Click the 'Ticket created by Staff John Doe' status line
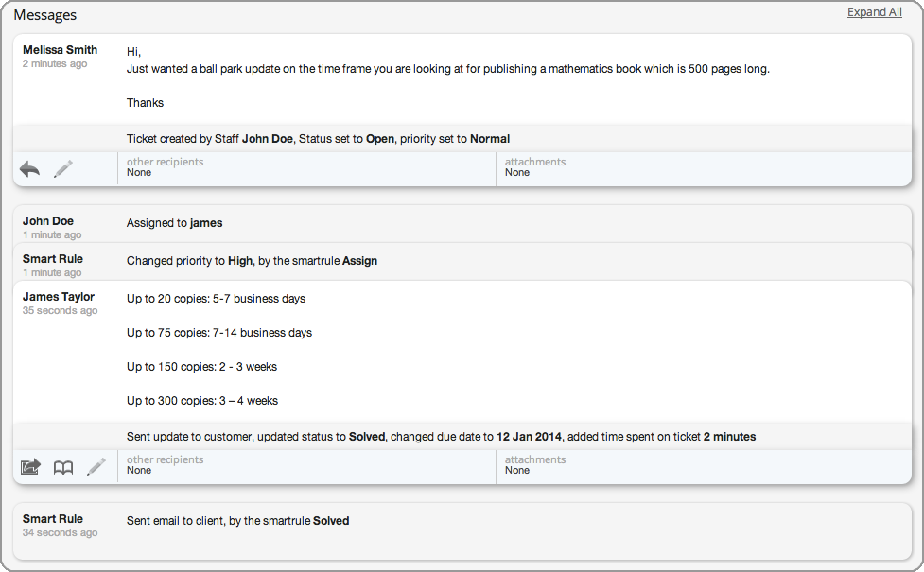 coord(318,139)
